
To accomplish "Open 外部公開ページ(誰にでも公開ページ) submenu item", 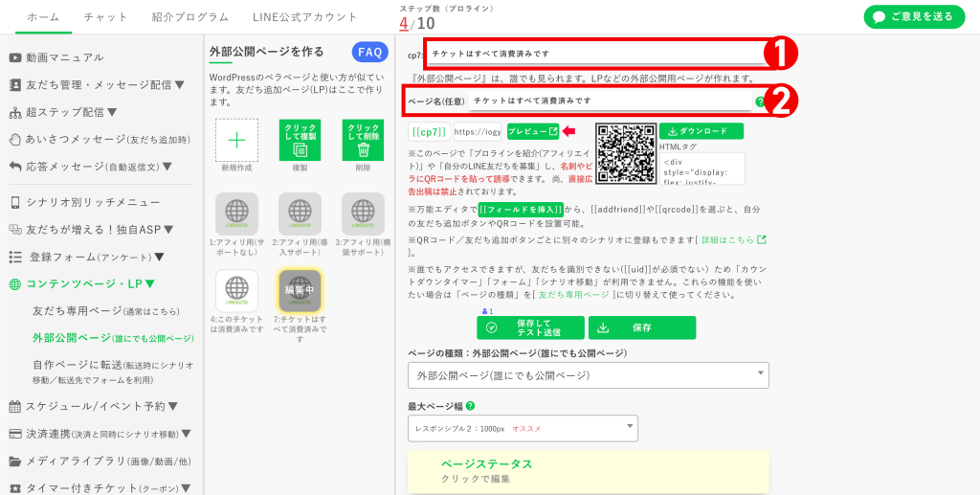I will point(113,338).
